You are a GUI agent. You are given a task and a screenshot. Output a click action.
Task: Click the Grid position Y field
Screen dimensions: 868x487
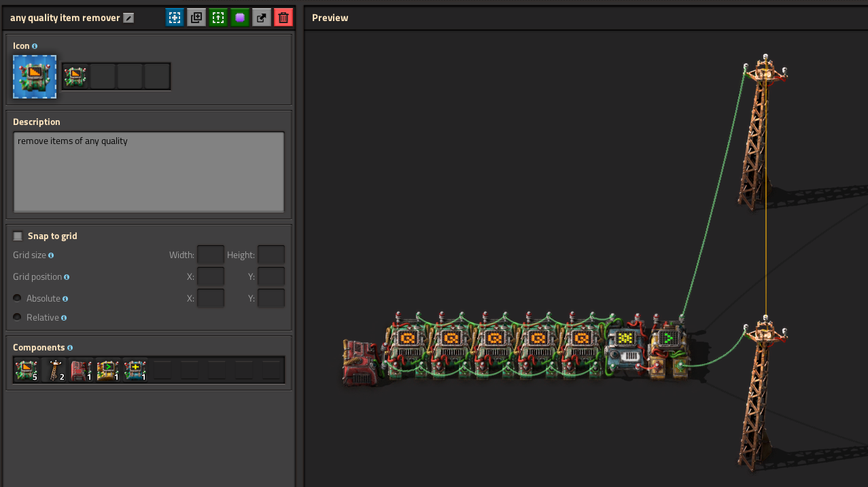click(x=271, y=277)
